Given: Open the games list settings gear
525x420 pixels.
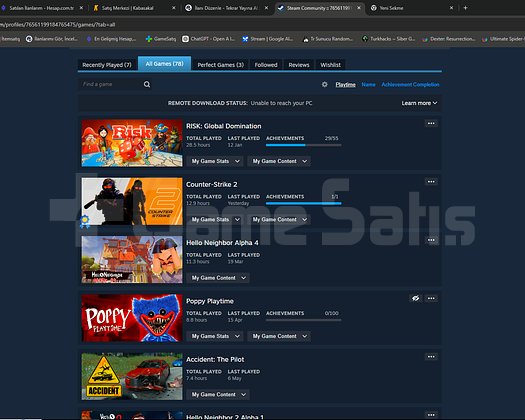Looking at the screenshot, I should (324, 84).
